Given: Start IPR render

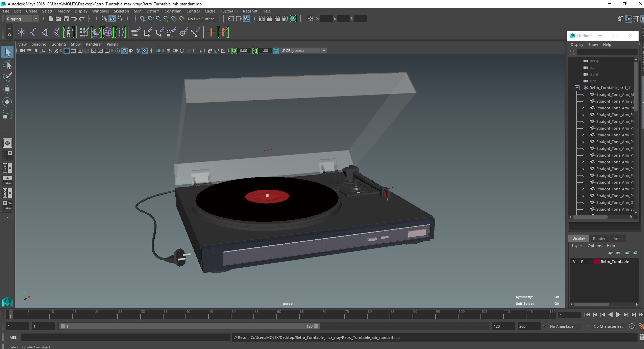Looking at the screenshot, I should [277, 19].
